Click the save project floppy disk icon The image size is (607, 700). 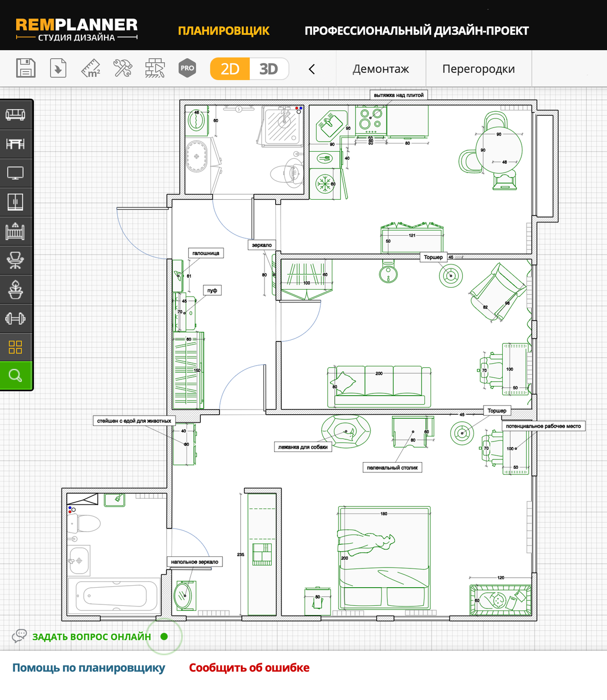pyautogui.click(x=25, y=68)
